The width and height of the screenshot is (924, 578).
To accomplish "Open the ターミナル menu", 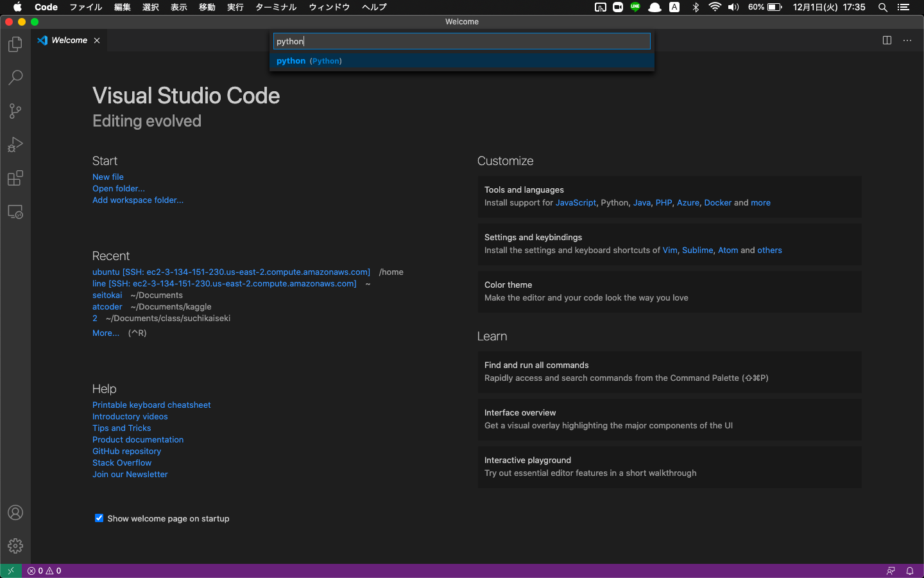I will click(276, 7).
